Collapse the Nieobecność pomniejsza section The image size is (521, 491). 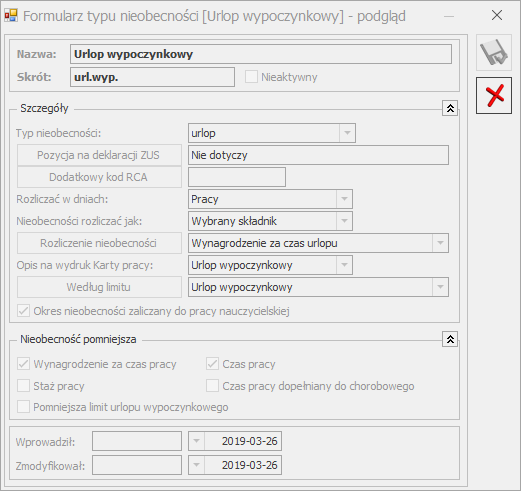(450, 339)
